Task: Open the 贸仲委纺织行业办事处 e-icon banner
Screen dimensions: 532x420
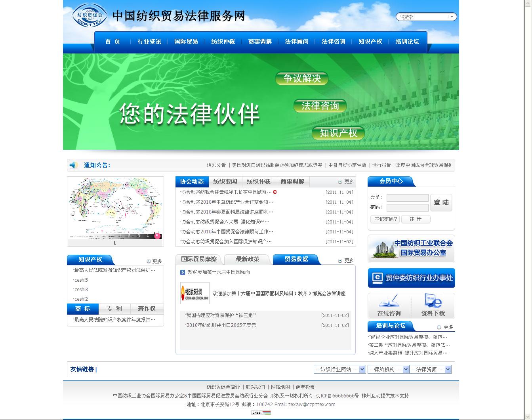Action: point(411,278)
